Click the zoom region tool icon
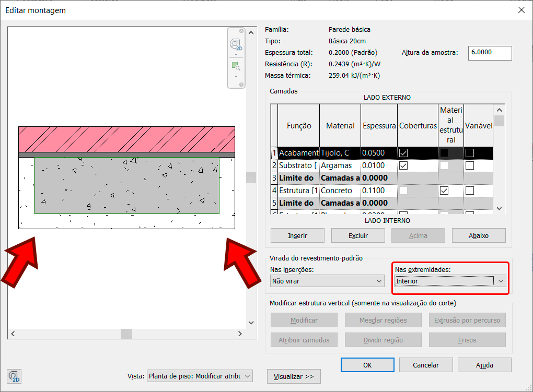533x392 pixels. pos(236,66)
